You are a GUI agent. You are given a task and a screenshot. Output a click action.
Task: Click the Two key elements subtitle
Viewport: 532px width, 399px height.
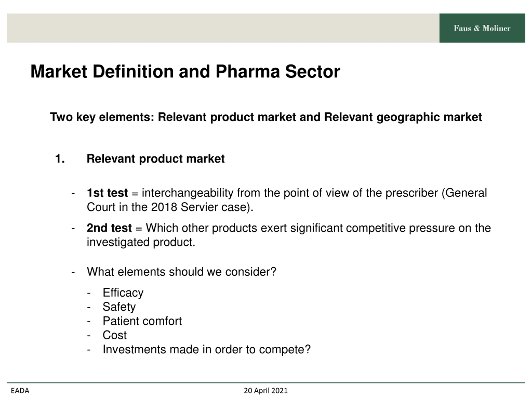[x=266, y=117]
